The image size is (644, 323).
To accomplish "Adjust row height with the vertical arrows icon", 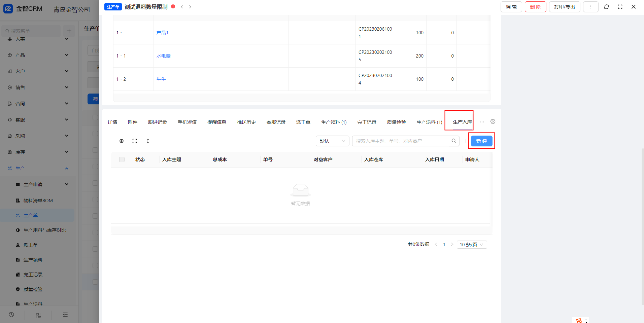I will tap(148, 141).
